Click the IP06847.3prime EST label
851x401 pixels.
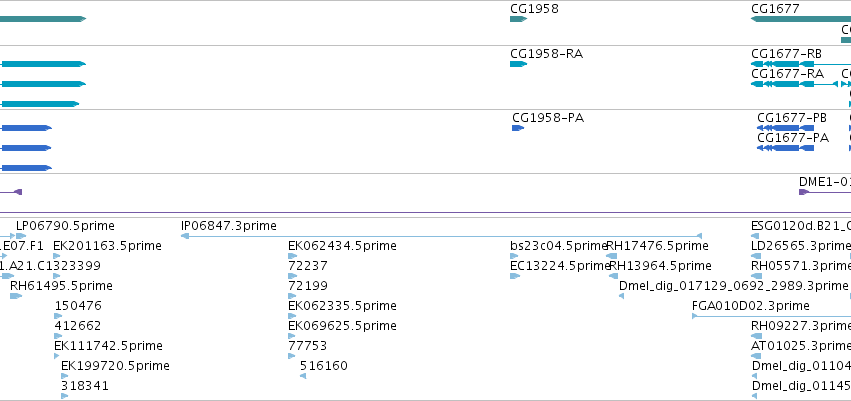pos(228,226)
